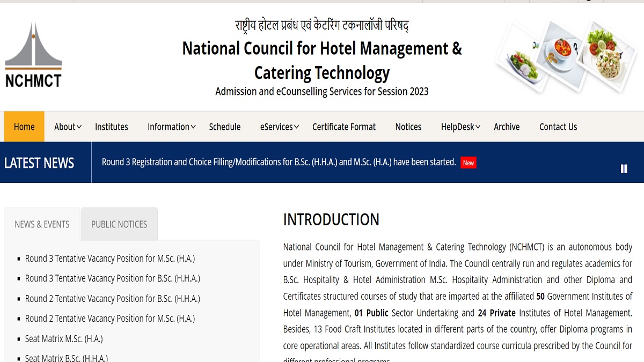Viewport: 644px width, 362px height.
Task: Expand the About dropdown menu
Action: (x=68, y=127)
